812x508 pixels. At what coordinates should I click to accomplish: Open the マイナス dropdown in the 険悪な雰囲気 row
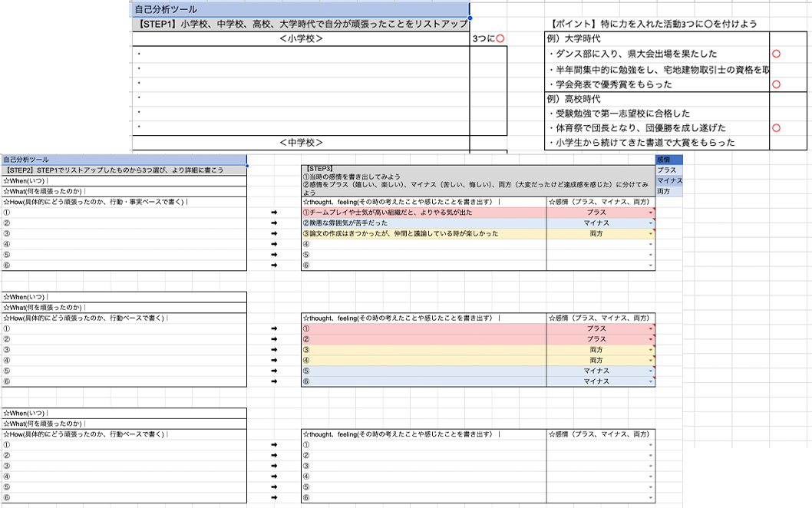coord(651,223)
